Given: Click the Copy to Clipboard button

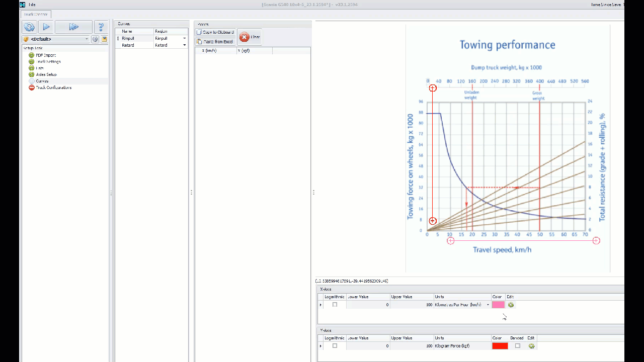Looking at the screenshot, I should click(215, 32).
